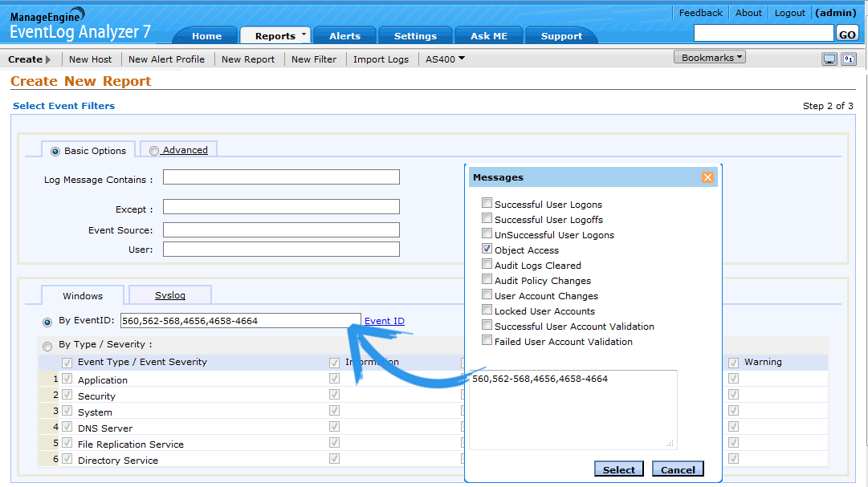Toggle the Application event type checkbox
Image resolution: width=868 pixels, height=487 pixels.
pos(67,379)
